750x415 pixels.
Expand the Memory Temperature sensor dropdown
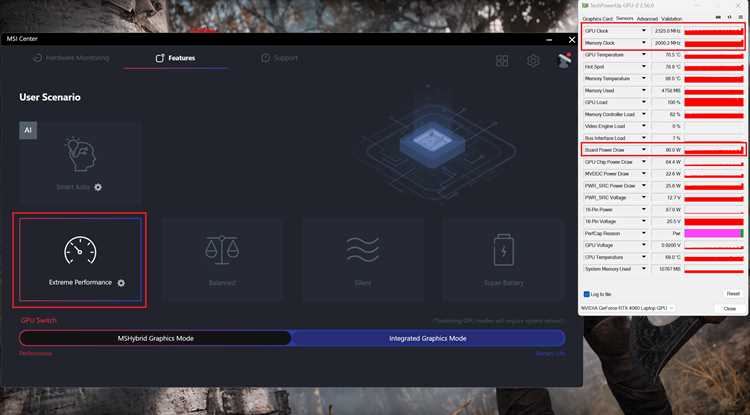pos(644,78)
